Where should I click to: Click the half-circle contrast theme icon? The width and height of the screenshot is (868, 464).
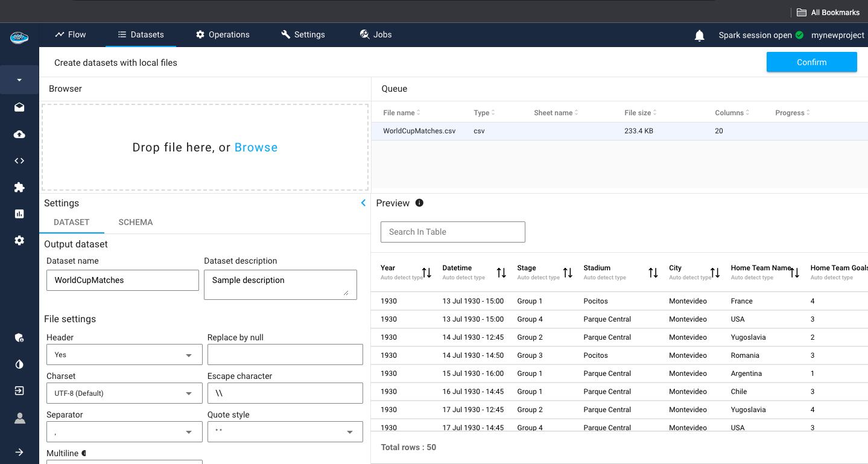[19, 364]
